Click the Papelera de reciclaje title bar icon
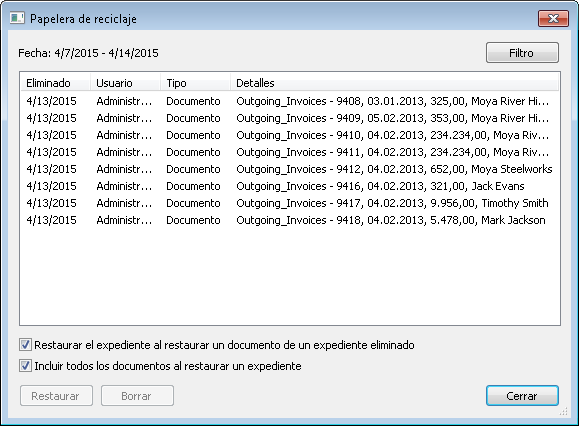 (17, 18)
